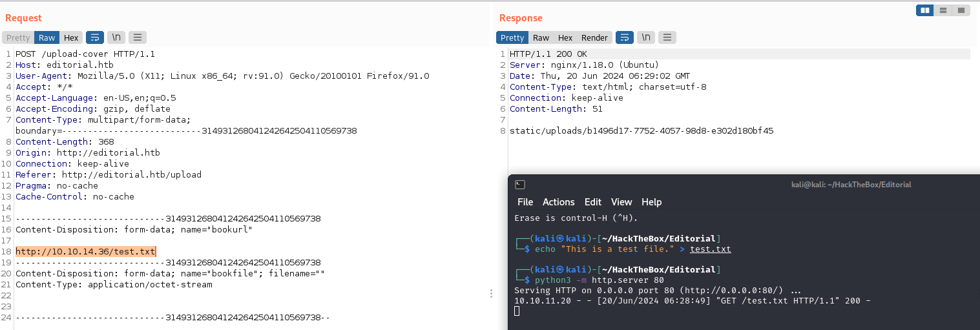Open the terminal Help menu
The image size is (980, 330).
click(651, 202)
